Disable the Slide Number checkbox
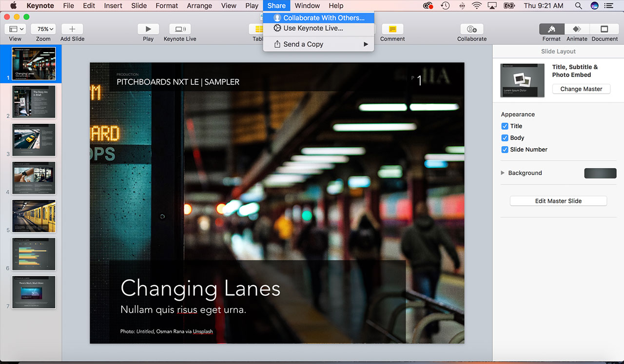The width and height of the screenshot is (624, 364). click(x=505, y=150)
